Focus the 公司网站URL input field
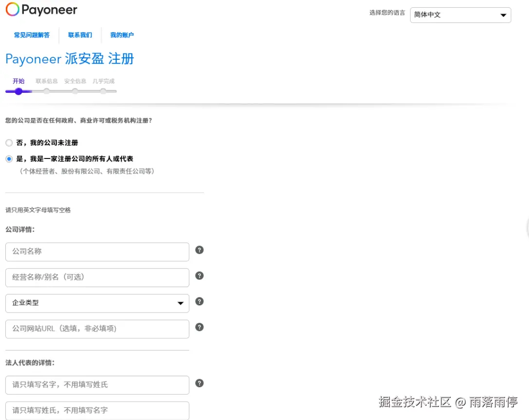529x420 pixels. 97,329
